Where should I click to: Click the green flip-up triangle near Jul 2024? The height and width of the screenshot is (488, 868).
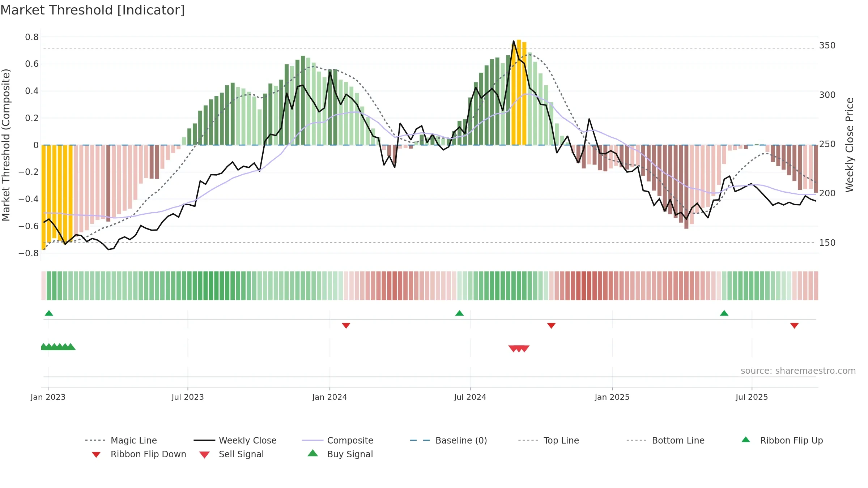coord(459,313)
